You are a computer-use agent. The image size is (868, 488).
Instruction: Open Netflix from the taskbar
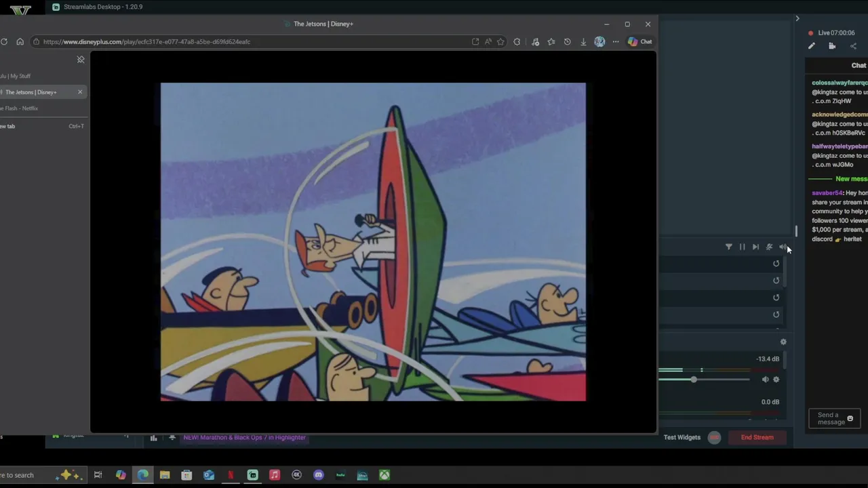click(231, 475)
